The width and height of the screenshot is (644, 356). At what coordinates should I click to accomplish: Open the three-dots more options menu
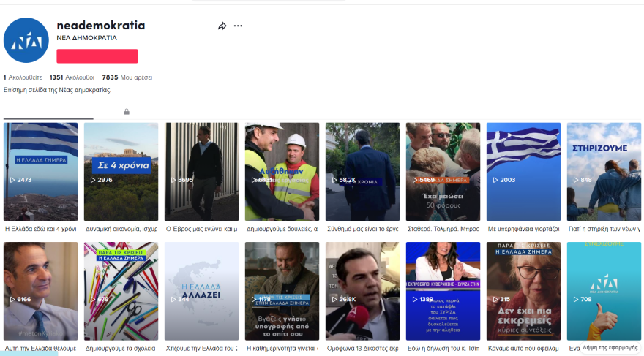pyautogui.click(x=238, y=26)
